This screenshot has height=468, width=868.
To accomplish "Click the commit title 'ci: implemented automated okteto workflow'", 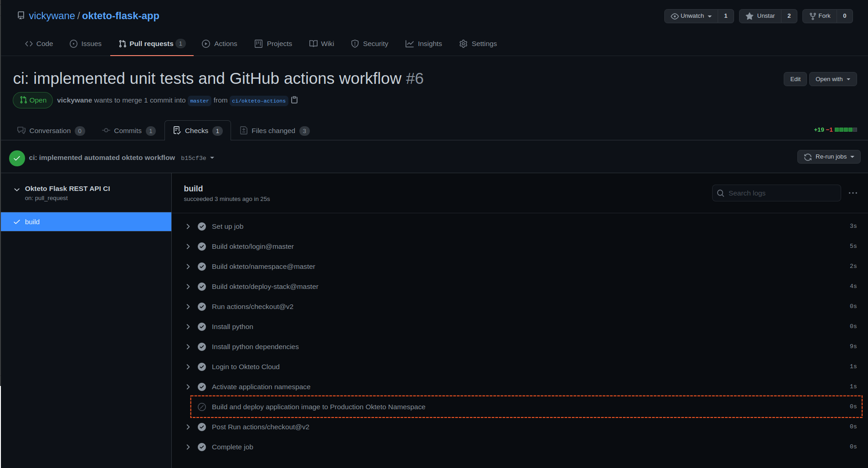I will [x=102, y=158].
